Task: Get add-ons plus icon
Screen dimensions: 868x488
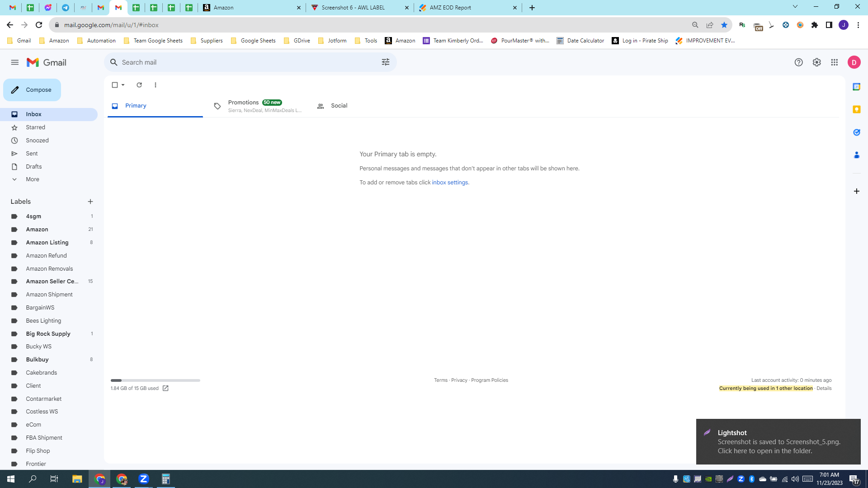Action: tap(856, 191)
